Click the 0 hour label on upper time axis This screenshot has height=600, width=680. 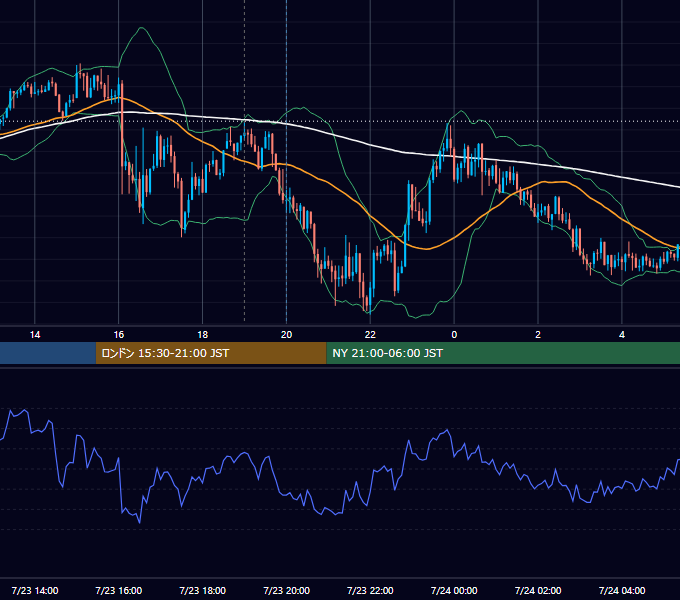[x=454, y=335]
